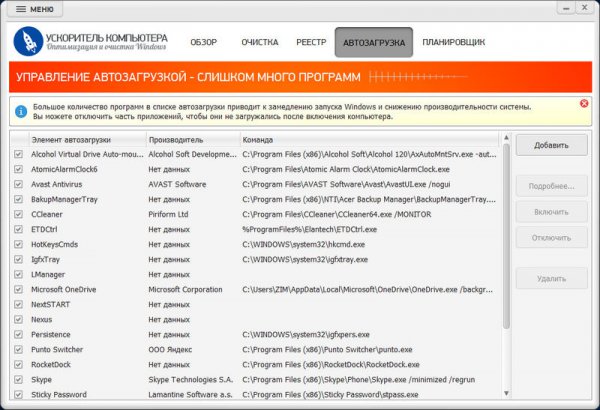Screen dimensions: 600x410
Task: Open the РЕЕСТР tab
Action: pos(311,42)
